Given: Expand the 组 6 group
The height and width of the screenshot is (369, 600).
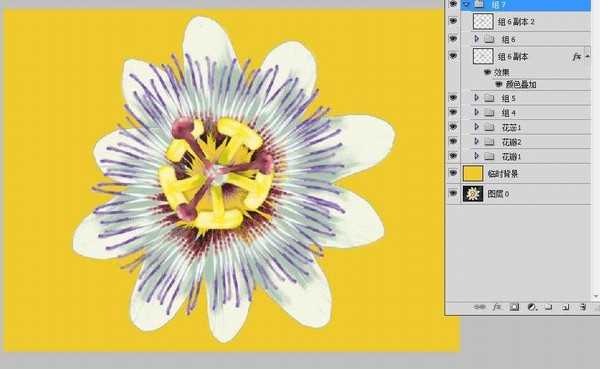Looking at the screenshot, I should [x=476, y=39].
